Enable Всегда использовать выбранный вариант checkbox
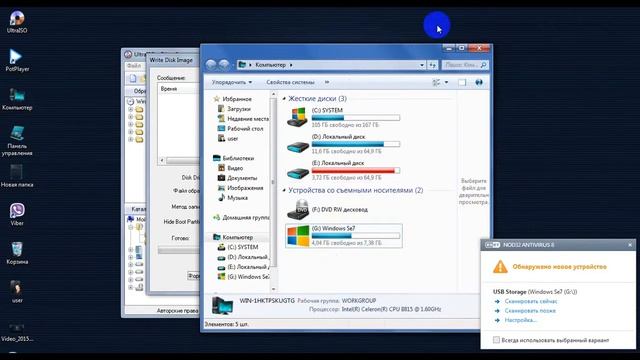This screenshot has height=360, width=640. click(x=496, y=340)
